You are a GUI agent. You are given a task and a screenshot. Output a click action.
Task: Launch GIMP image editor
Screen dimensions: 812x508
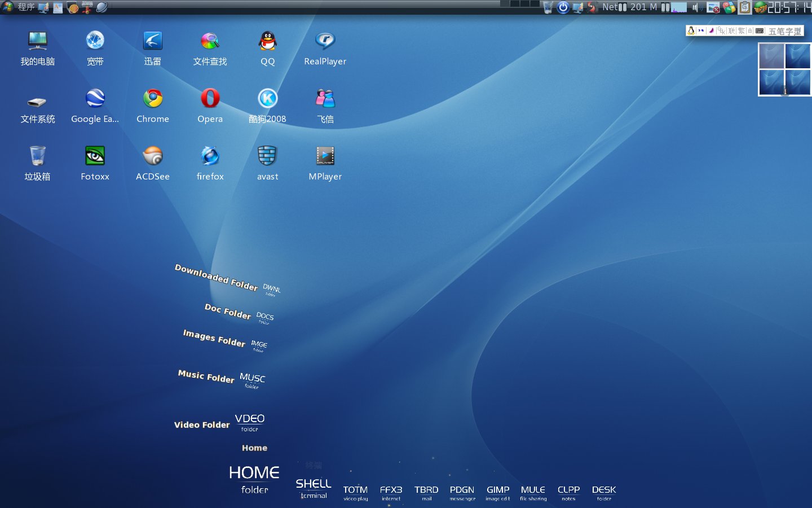[498, 493]
